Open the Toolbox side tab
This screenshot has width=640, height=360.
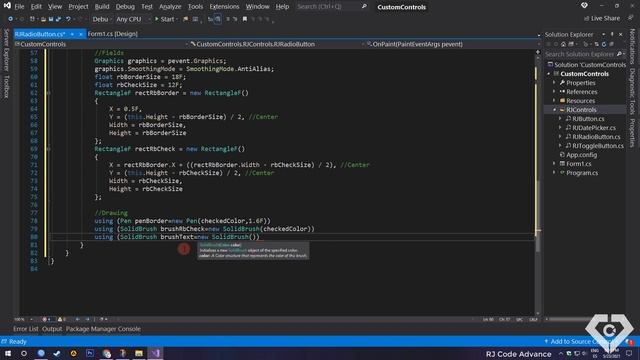(6, 87)
